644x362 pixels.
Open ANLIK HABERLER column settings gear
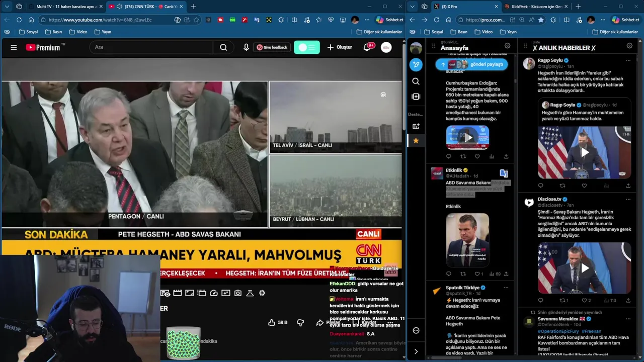[x=629, y=46]
